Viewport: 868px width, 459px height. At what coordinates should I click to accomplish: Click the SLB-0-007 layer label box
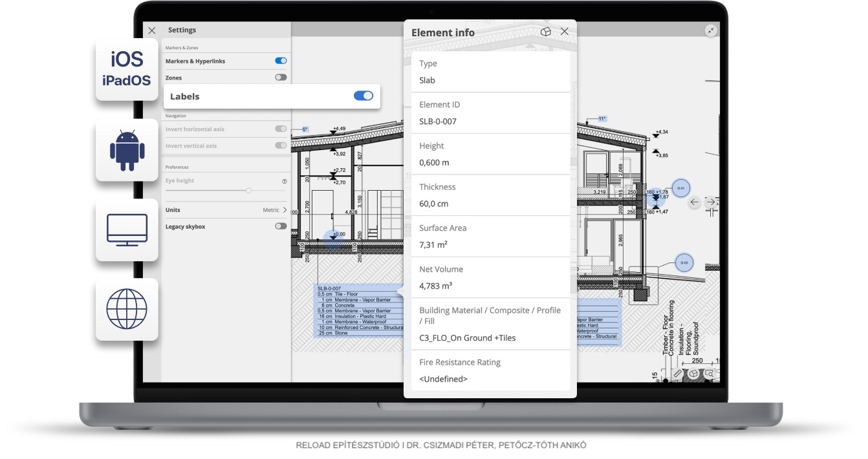(358, 310)
